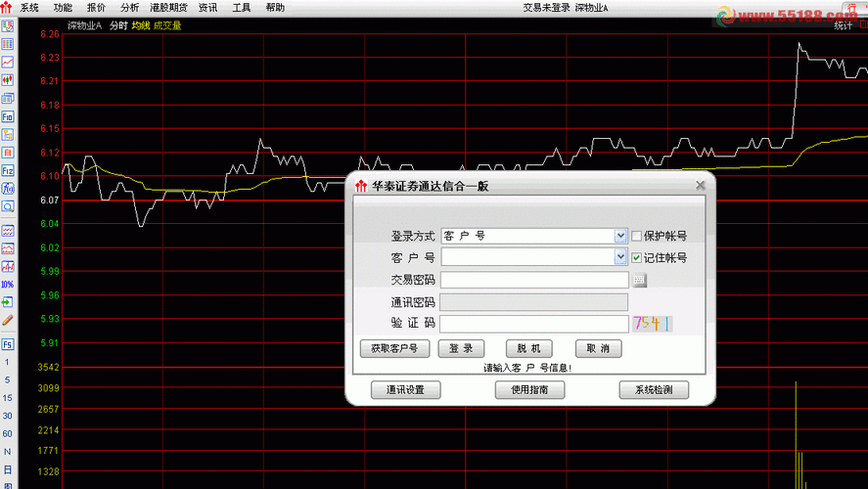868x489 pixels.
Task: Click the grid table view sidebar icon
Action: pyautogui.click(x=7, y=44)
